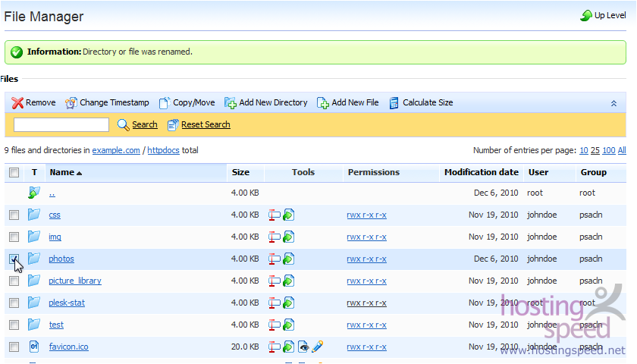637x364 pixels.
Task: Check the favicon.ico file checkbox
Action: pyautogui.click(x=14, y=347)
